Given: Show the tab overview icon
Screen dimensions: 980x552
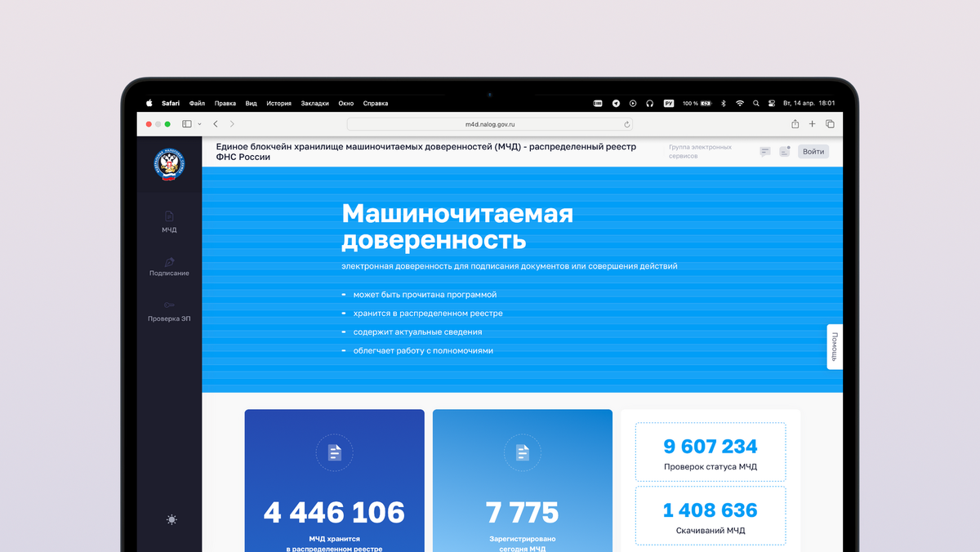Looking at the screenshot, I should (830, 124).
